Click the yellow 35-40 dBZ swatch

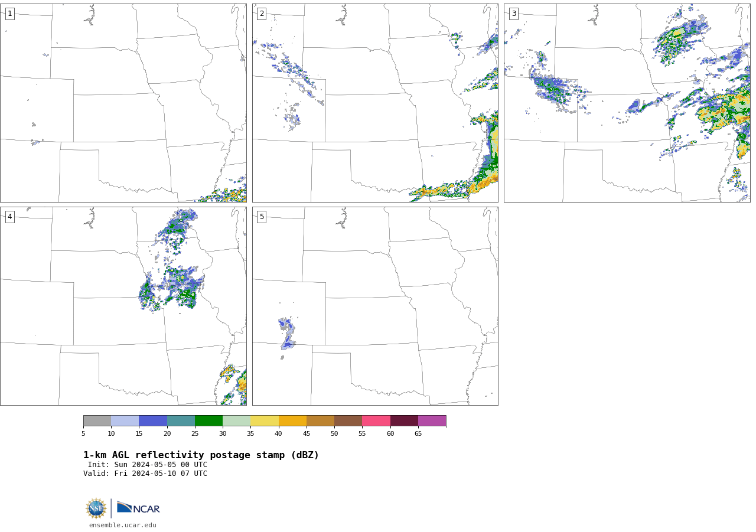point(265,420)
